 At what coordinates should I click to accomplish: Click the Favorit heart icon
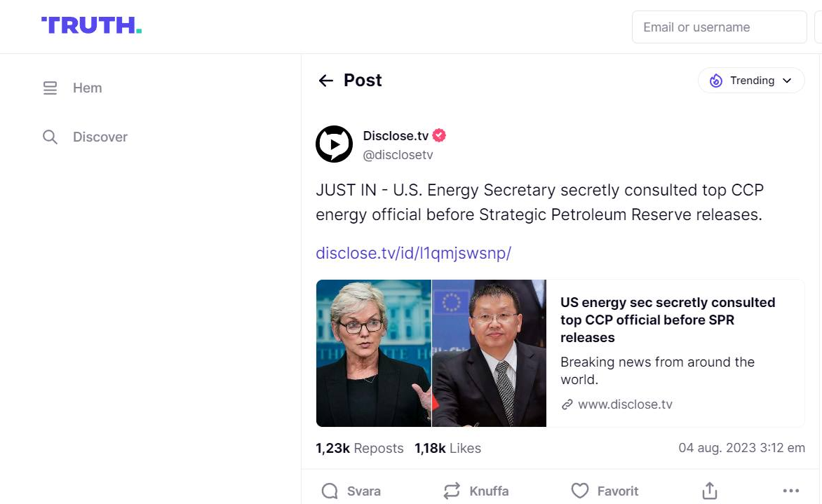click(x=579, y=491)
